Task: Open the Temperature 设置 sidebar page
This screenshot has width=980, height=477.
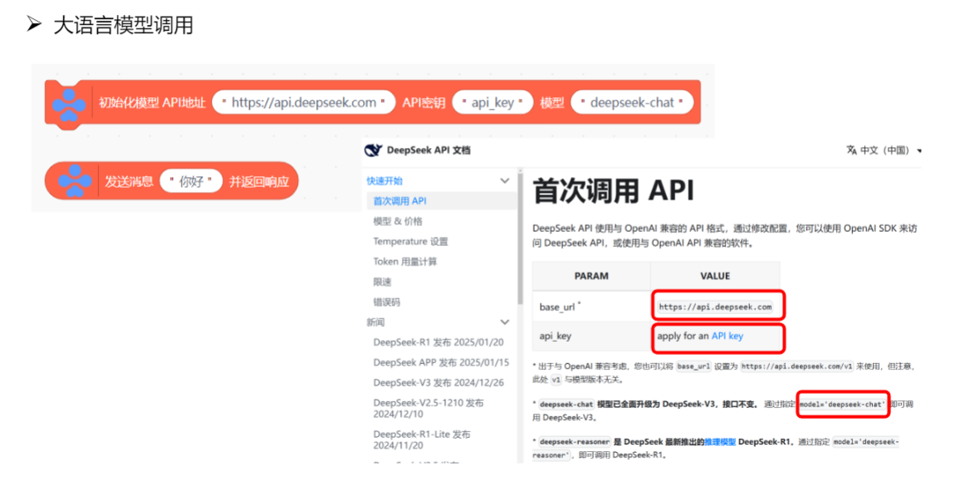Action: click(410, 241)
